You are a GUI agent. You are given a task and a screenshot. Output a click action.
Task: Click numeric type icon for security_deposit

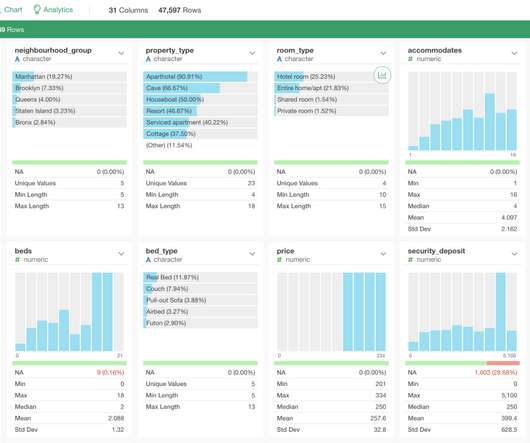(410, 260)
